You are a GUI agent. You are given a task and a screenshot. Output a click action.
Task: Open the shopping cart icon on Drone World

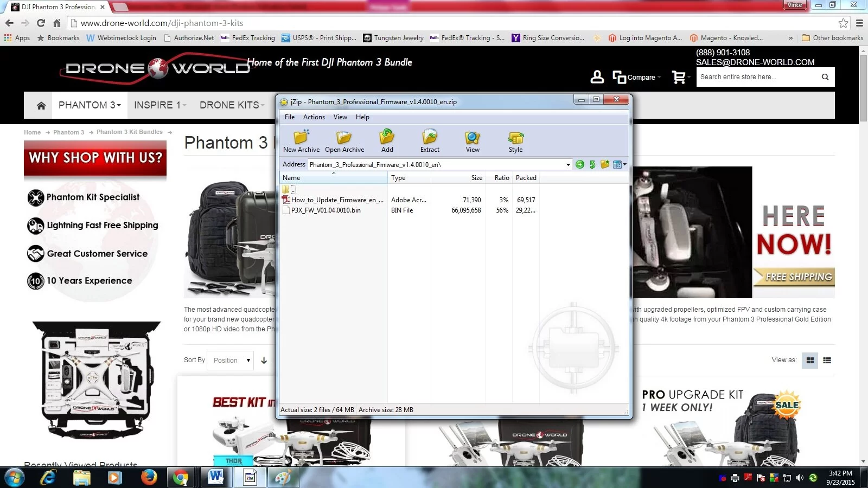679,78
